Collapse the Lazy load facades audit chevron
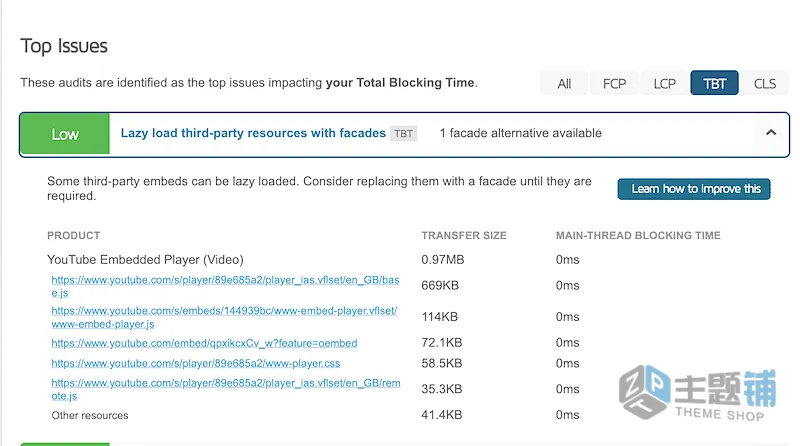800x446 pixels. pos(771,133)
